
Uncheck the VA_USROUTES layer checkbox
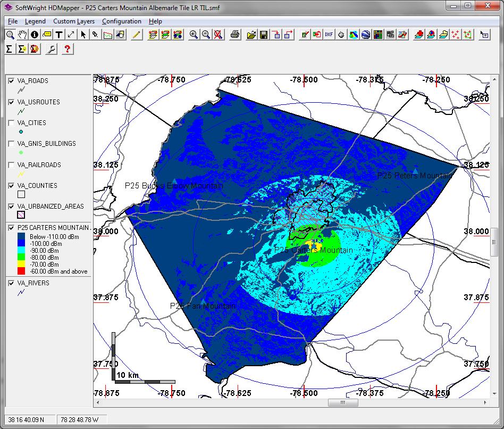coord(11,102)
